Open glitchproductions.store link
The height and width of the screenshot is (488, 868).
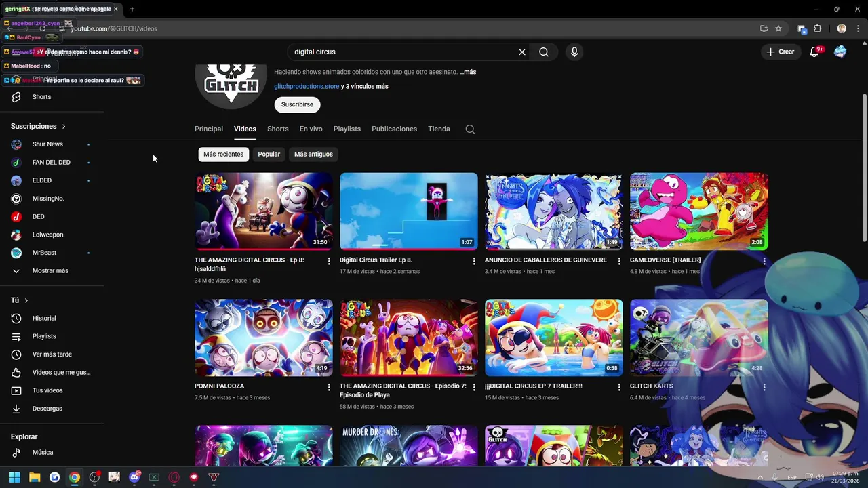click(307, 87)
